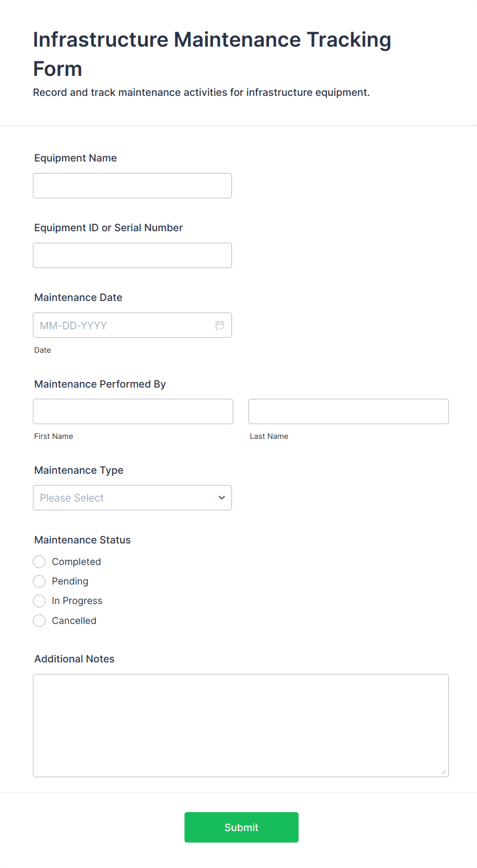Click the textarea resize handle on Additional Notes
Screen dimensions: 477x868
coord(444,771)
